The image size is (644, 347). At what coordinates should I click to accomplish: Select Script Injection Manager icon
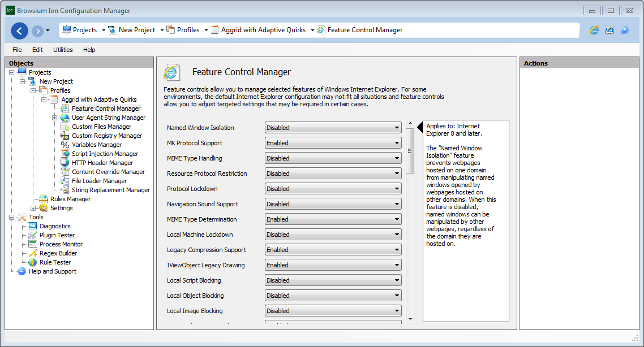(65, 154)
